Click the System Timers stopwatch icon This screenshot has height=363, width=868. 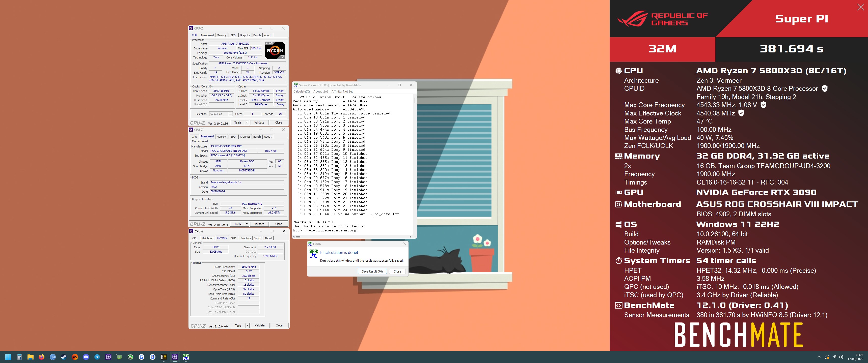pyautogui.click(x=619, y=261)
